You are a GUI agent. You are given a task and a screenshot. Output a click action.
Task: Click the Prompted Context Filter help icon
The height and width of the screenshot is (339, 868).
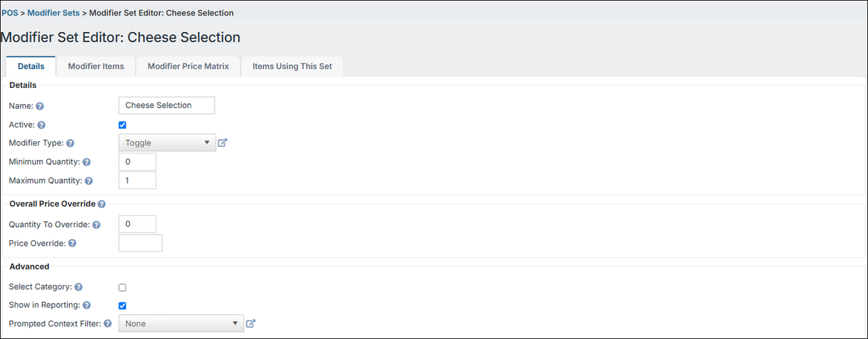point(107,324)
